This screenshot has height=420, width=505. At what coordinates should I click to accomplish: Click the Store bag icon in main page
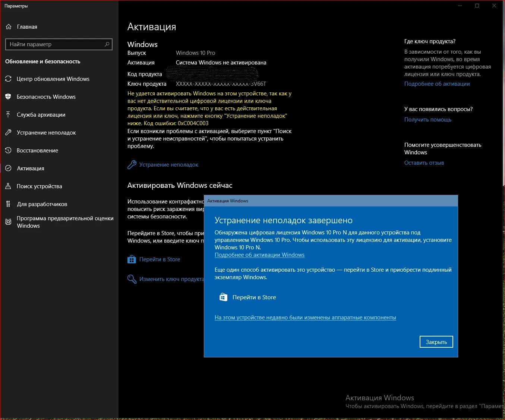[132, 259]
